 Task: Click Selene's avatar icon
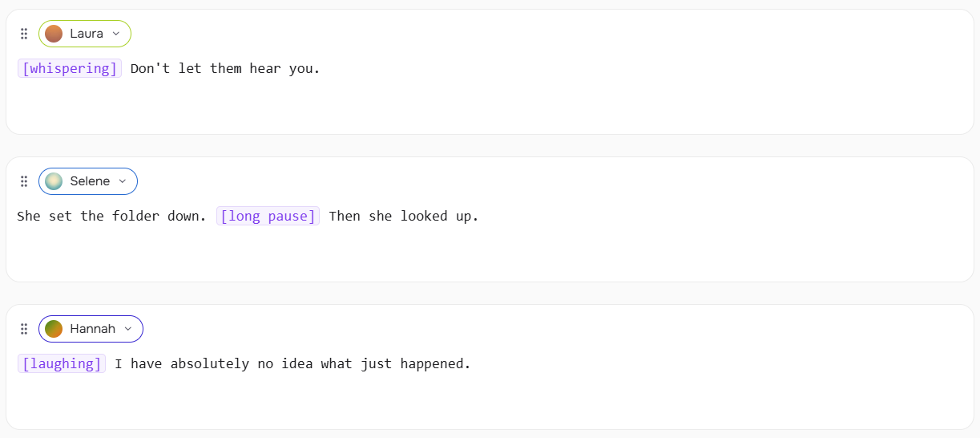54,181
